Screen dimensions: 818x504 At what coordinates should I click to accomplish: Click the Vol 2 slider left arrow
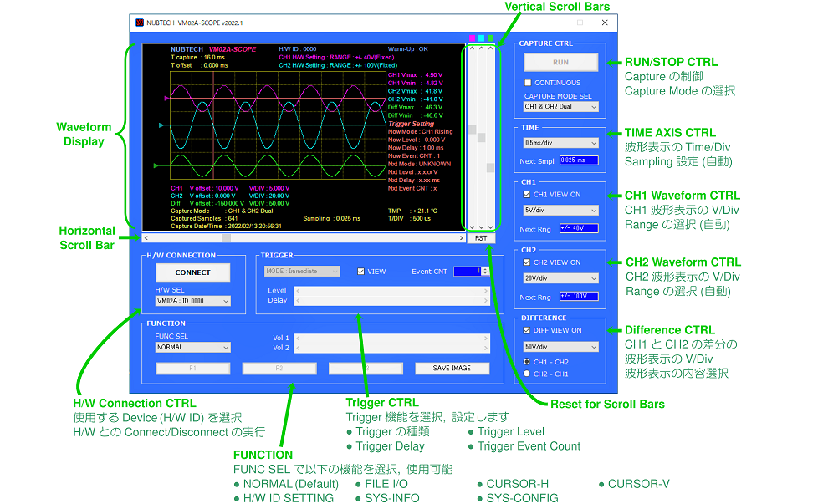[x=298, y=348]
